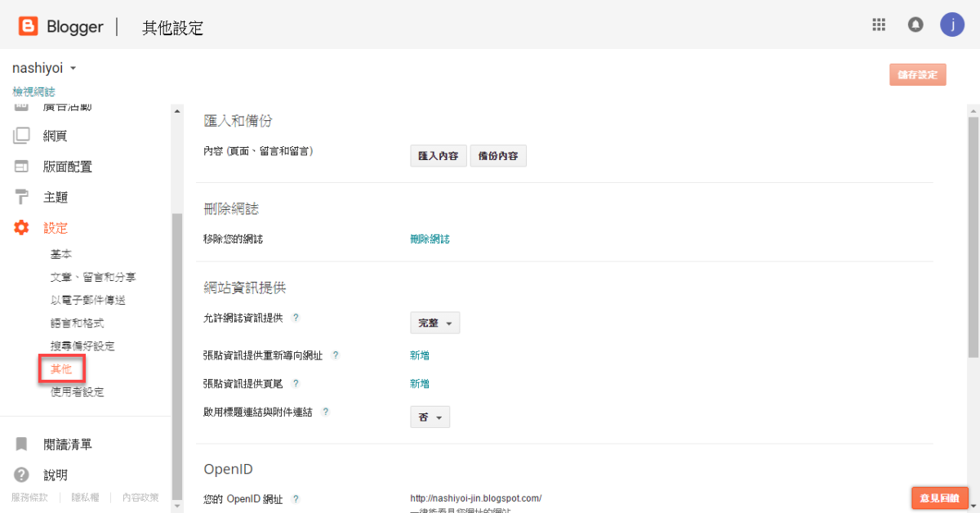Open the Google apps grid
The height and width of the screenshot is (513, 980).
[879, 25]
